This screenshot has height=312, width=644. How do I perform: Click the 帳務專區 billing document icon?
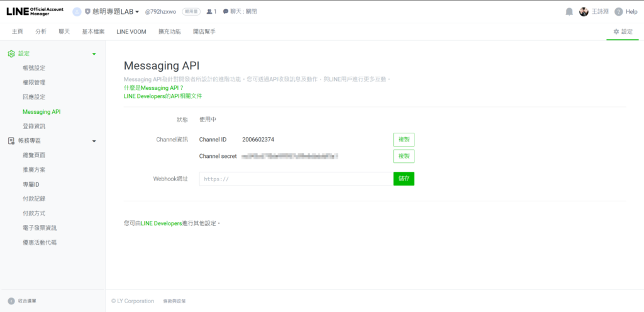pyautogui.click(x=11, y=141)
